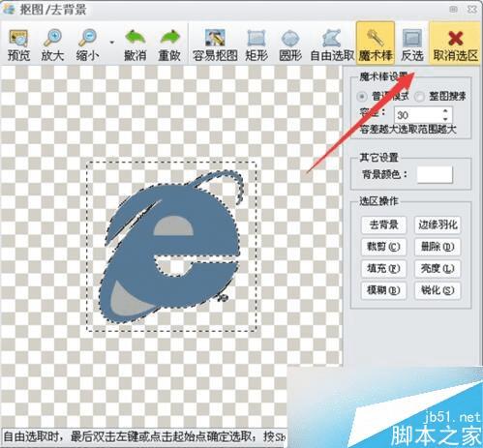Viewport: 483px width, 448px height.
Task: Open the 预览 preview tool
Action: click(x=18, y=45)
